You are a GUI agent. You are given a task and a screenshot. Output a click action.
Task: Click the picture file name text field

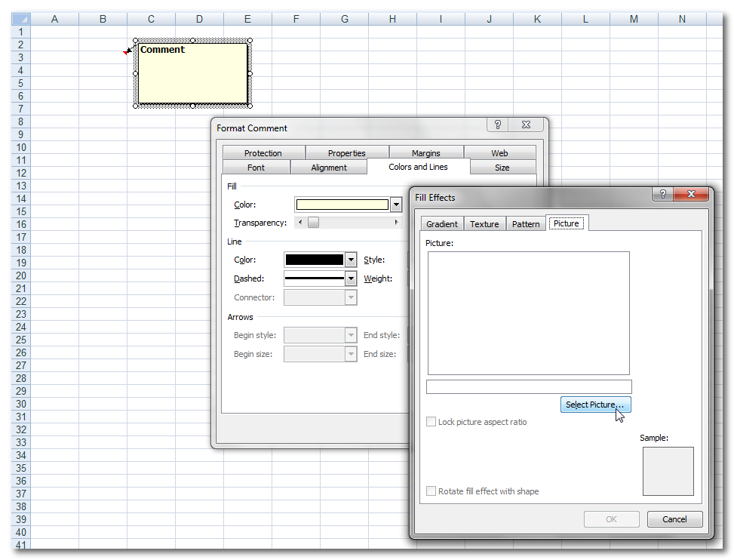click(529, 387)
